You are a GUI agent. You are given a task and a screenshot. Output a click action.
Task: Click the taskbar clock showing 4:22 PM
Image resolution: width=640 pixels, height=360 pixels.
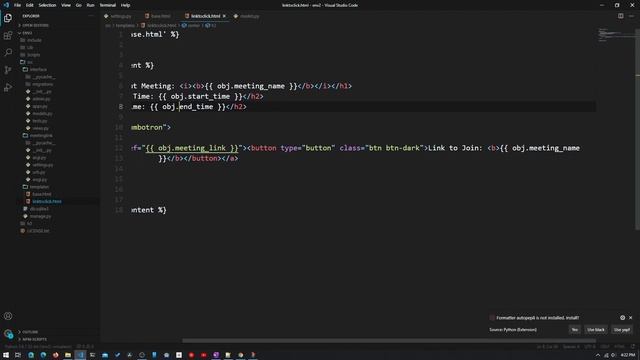tap(628, 356)
